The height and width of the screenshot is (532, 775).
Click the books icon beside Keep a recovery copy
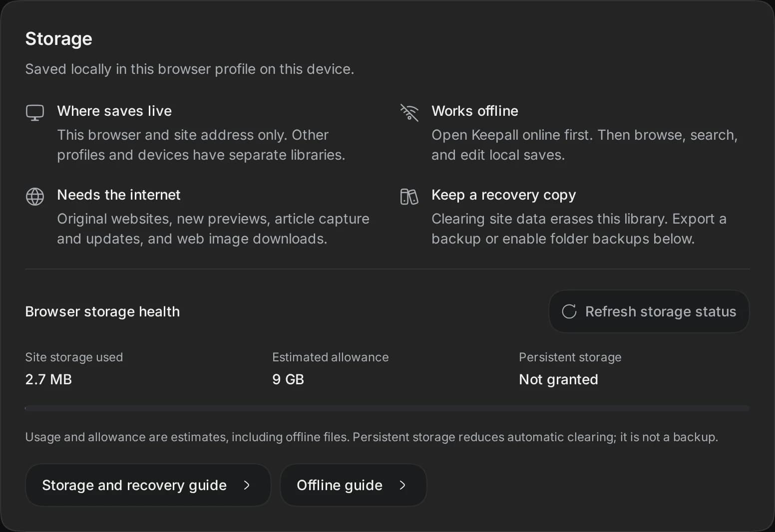click(x=409, y=197)
